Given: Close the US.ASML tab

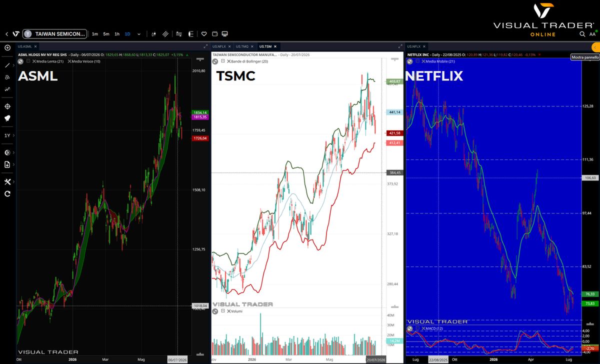Looking at the screenshot, I should pos(35,46).
